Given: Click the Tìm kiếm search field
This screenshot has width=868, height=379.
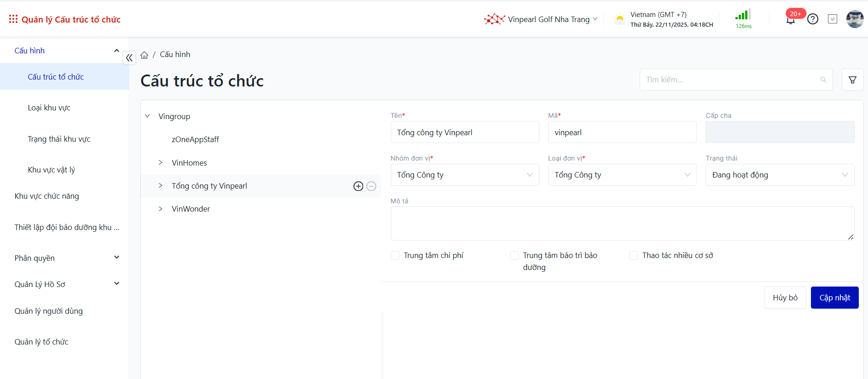Looking at the screenshot, I should (729, 80).
